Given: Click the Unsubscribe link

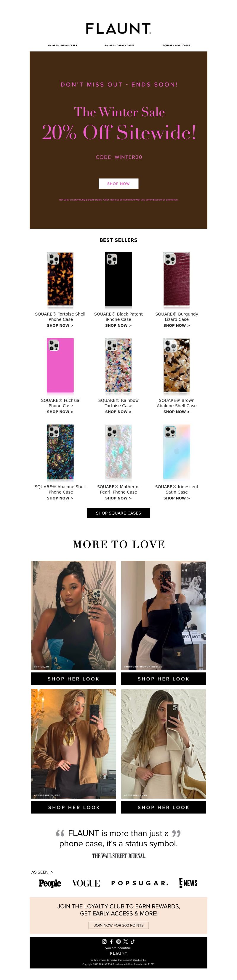Looking at the screenshot, I should (140, 960).
